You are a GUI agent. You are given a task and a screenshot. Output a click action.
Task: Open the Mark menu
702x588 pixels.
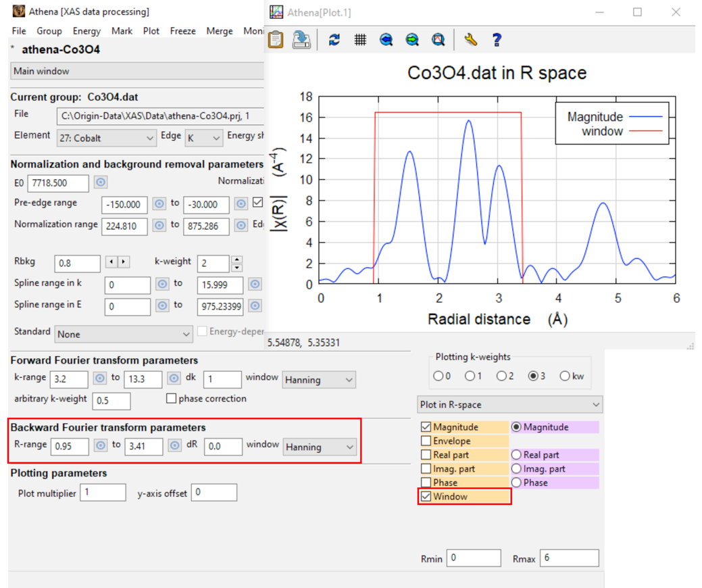122,31
